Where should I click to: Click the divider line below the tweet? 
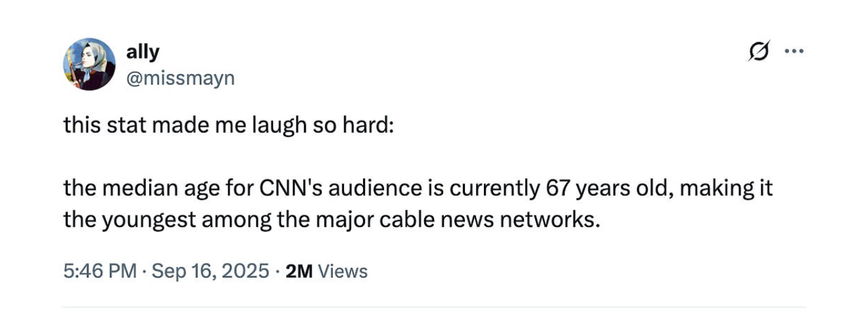434,306
